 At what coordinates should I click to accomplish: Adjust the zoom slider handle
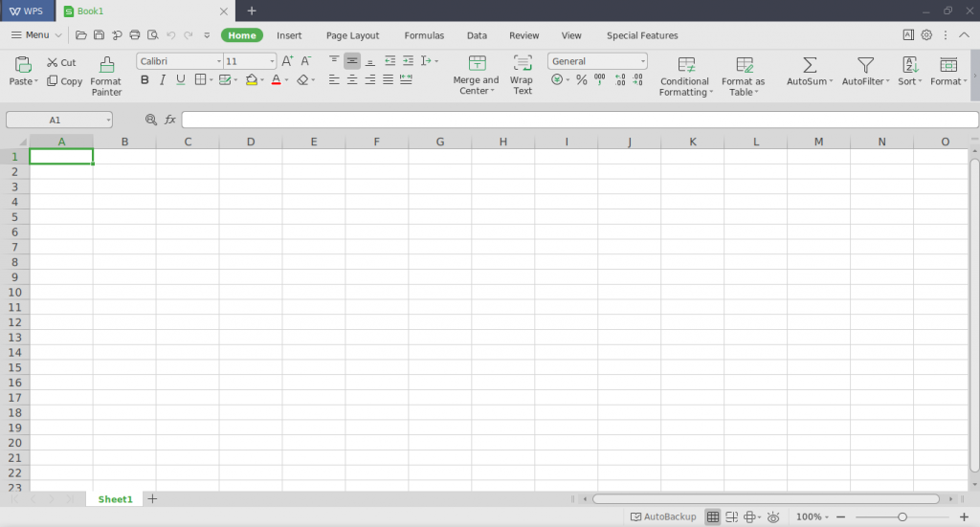[902, 517]
